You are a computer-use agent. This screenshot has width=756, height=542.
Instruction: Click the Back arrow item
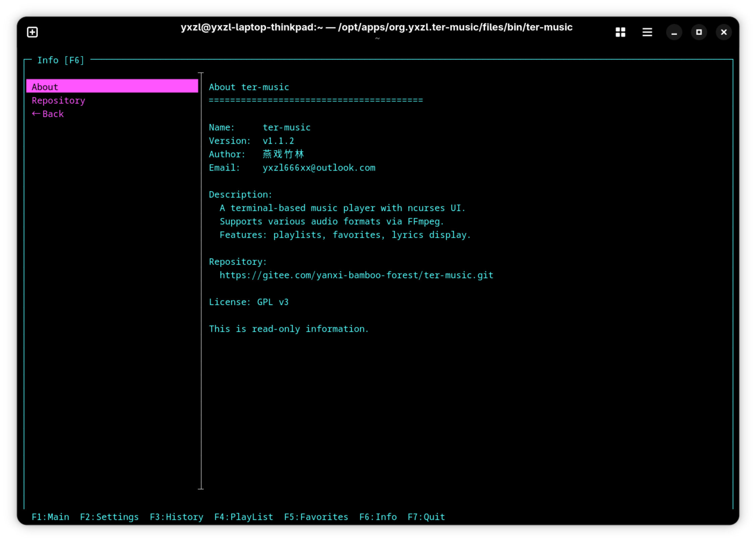pyautogui.click(x=48, y=114)
